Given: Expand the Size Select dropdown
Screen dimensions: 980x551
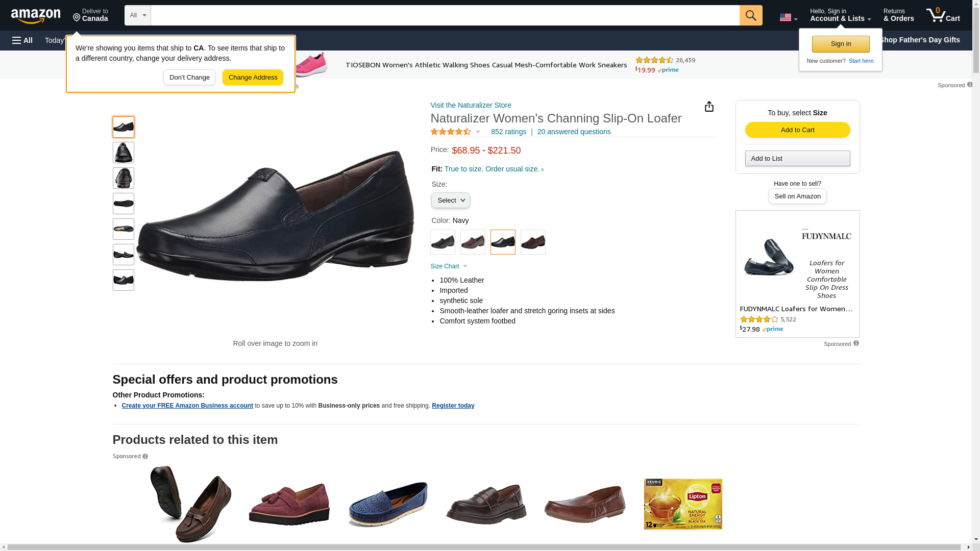Looking at the screenshot, I should click(450, 201).
